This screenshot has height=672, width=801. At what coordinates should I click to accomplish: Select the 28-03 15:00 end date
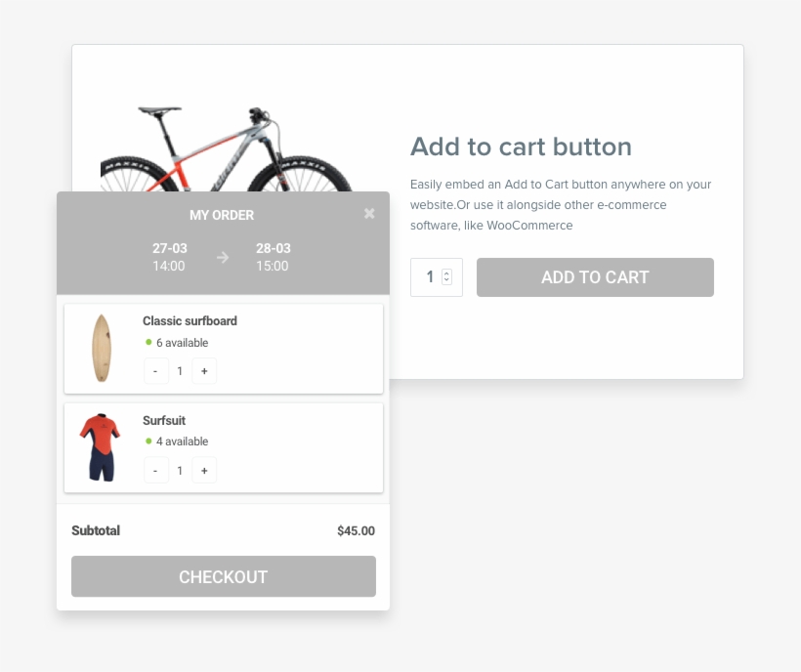click(273, 258)
